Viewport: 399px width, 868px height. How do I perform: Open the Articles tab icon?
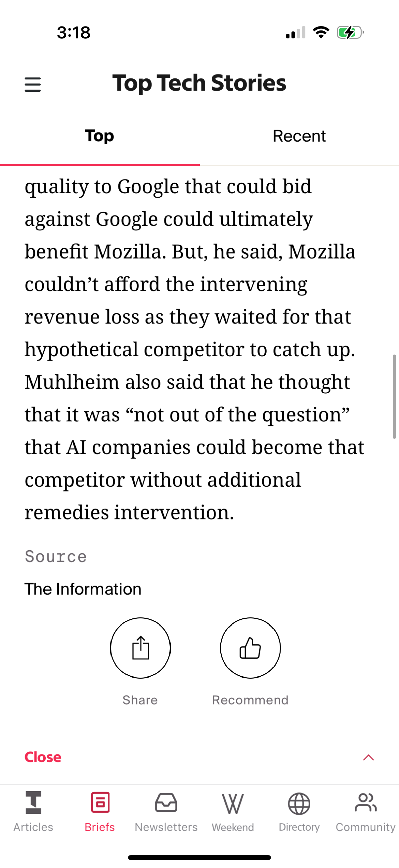tap(33, 803)
